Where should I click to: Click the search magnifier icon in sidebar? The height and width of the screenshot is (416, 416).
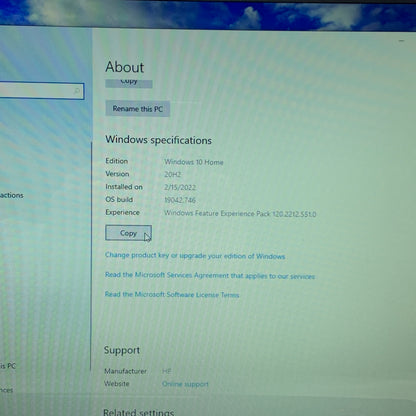coord(76,91)
